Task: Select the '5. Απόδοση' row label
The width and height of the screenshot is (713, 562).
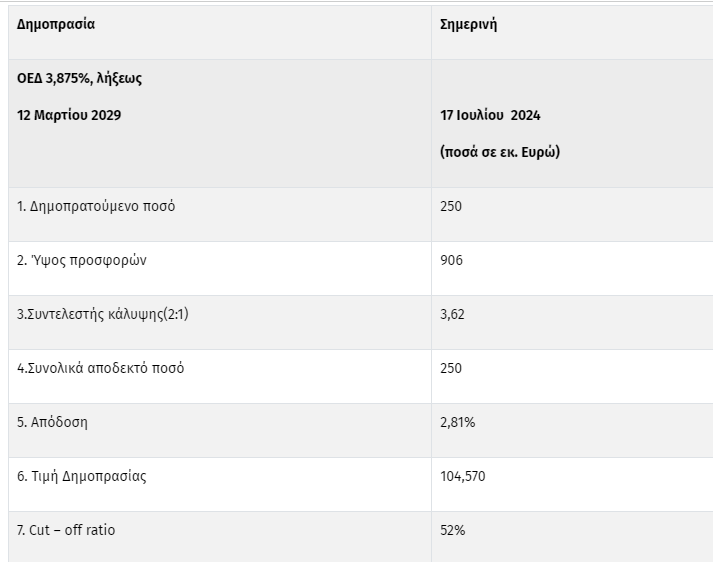Action: coord(53,422)
